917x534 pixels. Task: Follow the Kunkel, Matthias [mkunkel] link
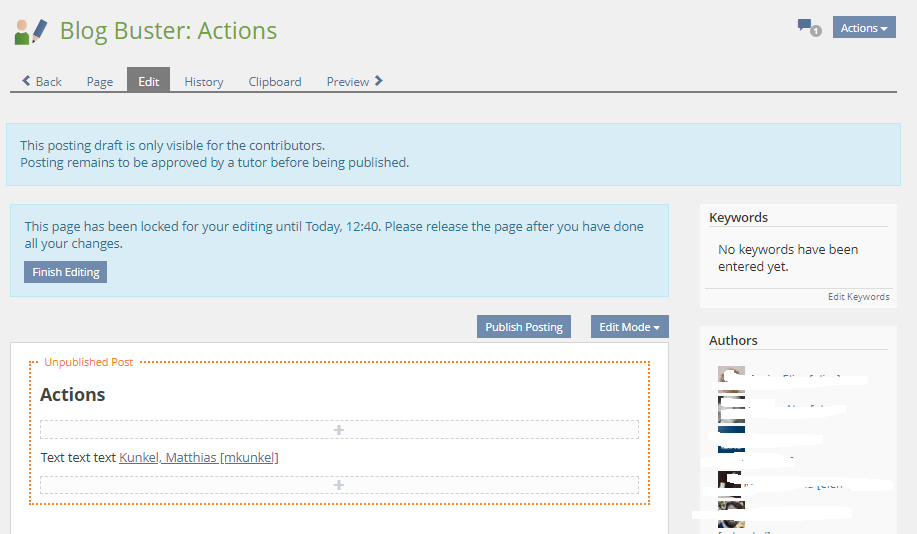coord(199,457)
